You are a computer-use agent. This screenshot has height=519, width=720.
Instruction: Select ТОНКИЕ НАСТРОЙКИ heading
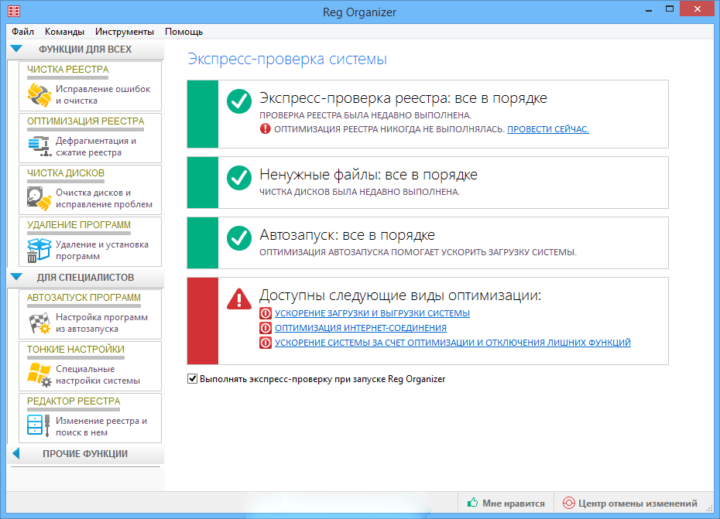coord(76,350)
